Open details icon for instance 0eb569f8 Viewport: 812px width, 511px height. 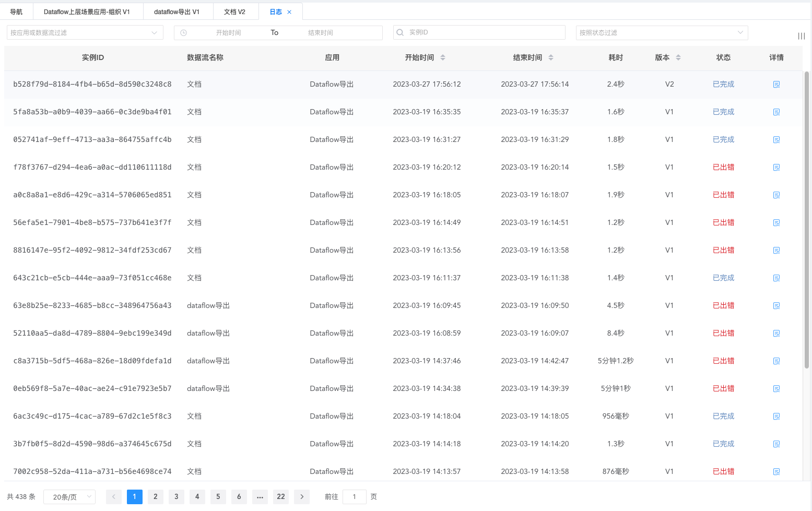tap(776, 389)
